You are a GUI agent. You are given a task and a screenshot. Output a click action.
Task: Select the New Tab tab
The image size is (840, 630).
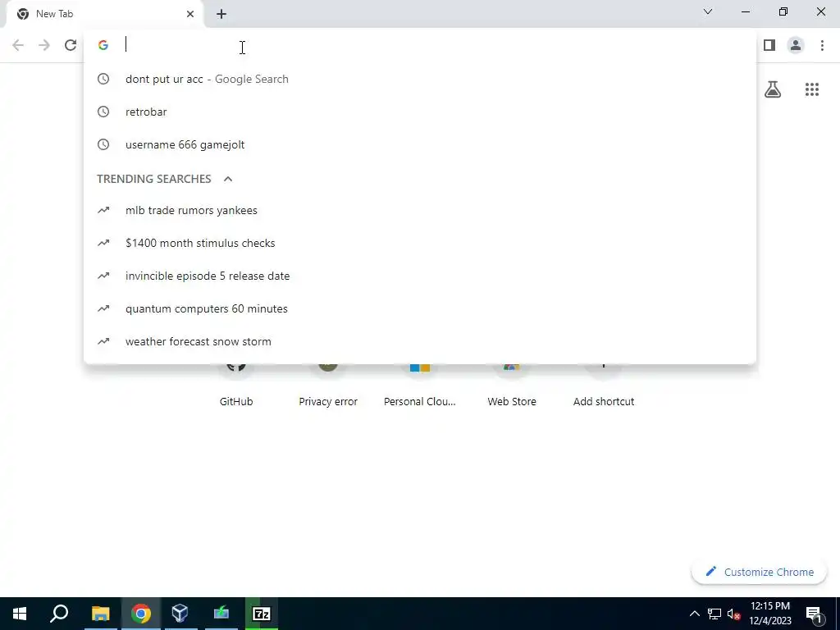[104, 14]
